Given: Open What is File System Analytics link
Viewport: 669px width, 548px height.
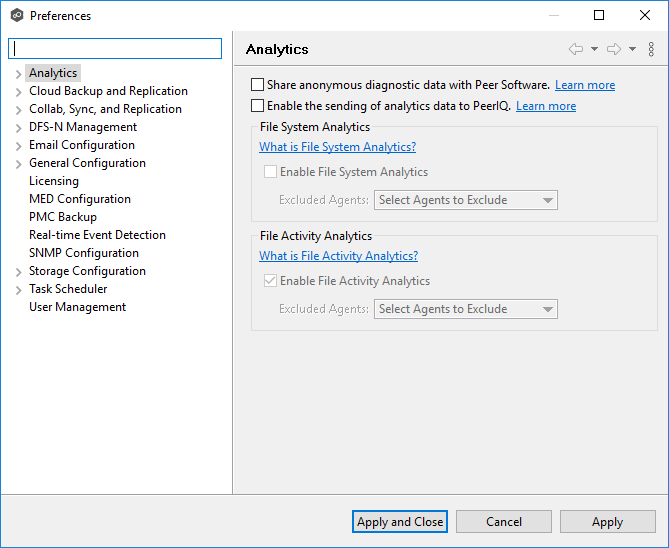Looking at the screenshot, I should 337,147.
